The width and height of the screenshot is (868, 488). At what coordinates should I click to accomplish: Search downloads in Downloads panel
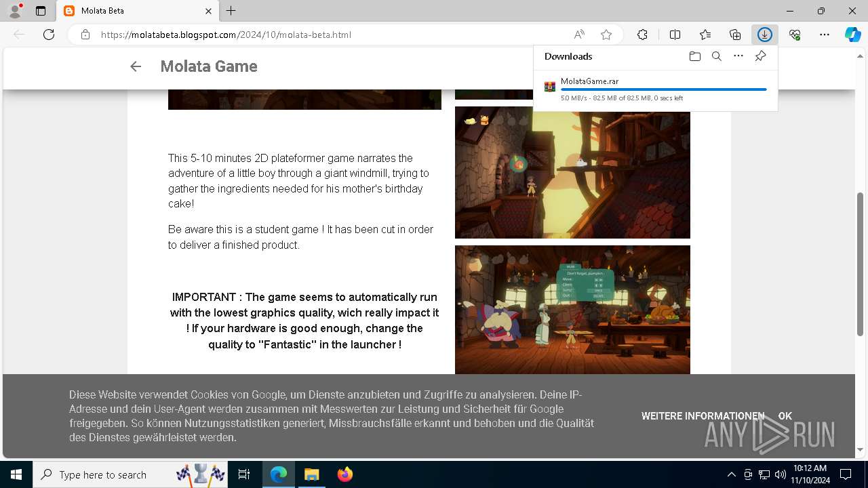tap(716, 56)
